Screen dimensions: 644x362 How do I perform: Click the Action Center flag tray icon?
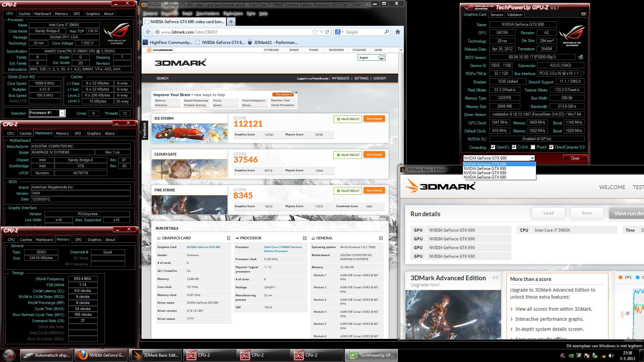coord(587,356)
